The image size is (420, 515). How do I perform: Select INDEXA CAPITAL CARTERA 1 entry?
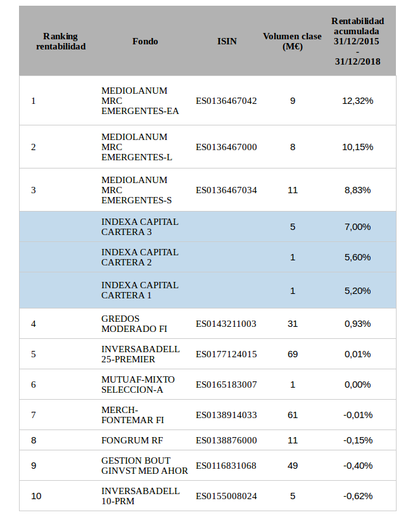140,290
